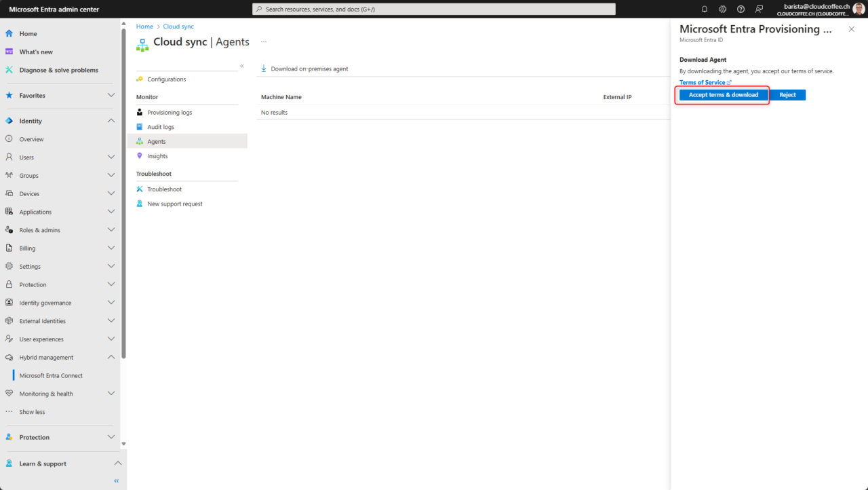Viewport: 868px width, 490px height.
Task: Collapse the Cloud sync resource menu
Action: 242,66
